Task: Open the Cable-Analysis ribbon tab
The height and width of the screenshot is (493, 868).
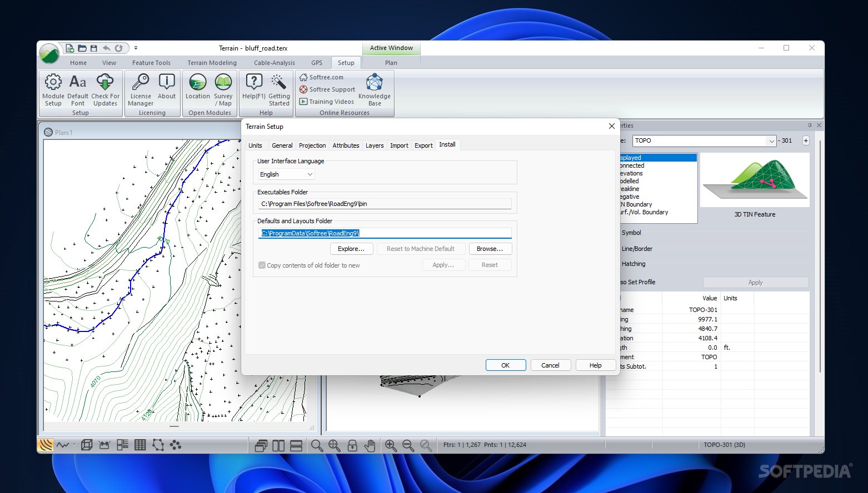Action: 275,63
